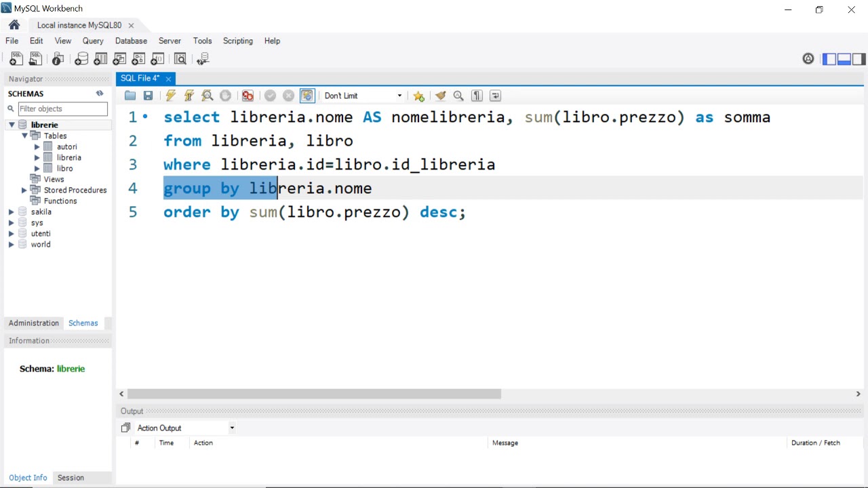Screen dimensions: 868x488
Task: Toggle the right sidebar panel visibility
Action: tap(859, 59)
